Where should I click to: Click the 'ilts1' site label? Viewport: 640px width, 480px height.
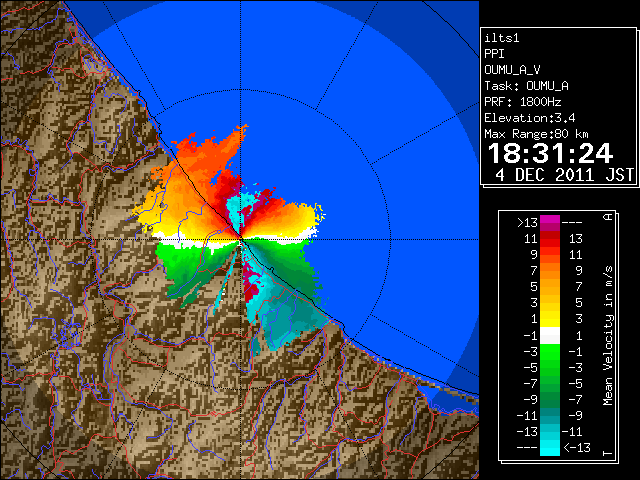[x=502, y=38]
